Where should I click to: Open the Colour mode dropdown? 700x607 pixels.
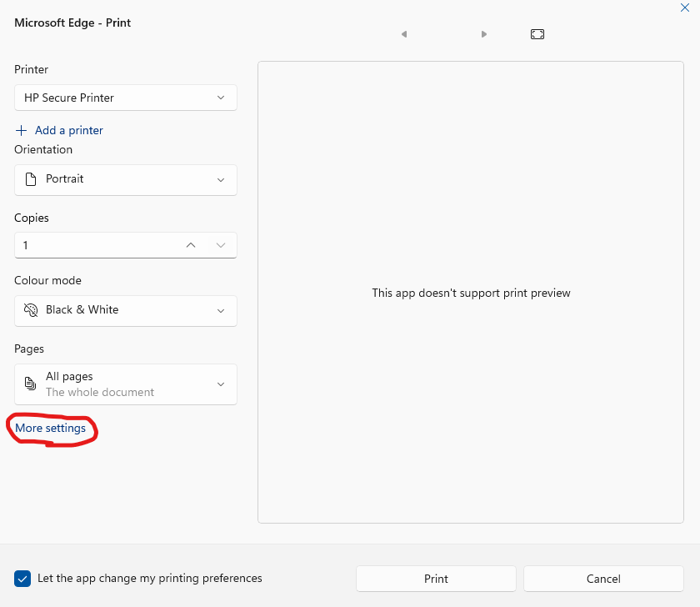(126, 310)
